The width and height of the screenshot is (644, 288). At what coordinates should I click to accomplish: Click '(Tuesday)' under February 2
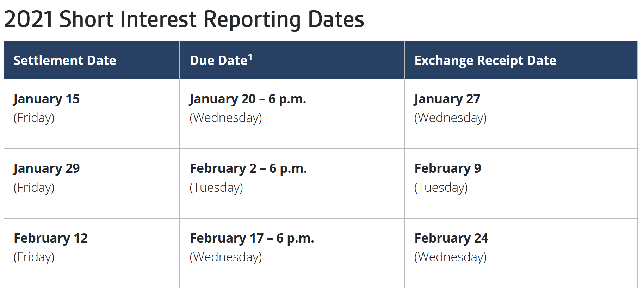point(216,188)
